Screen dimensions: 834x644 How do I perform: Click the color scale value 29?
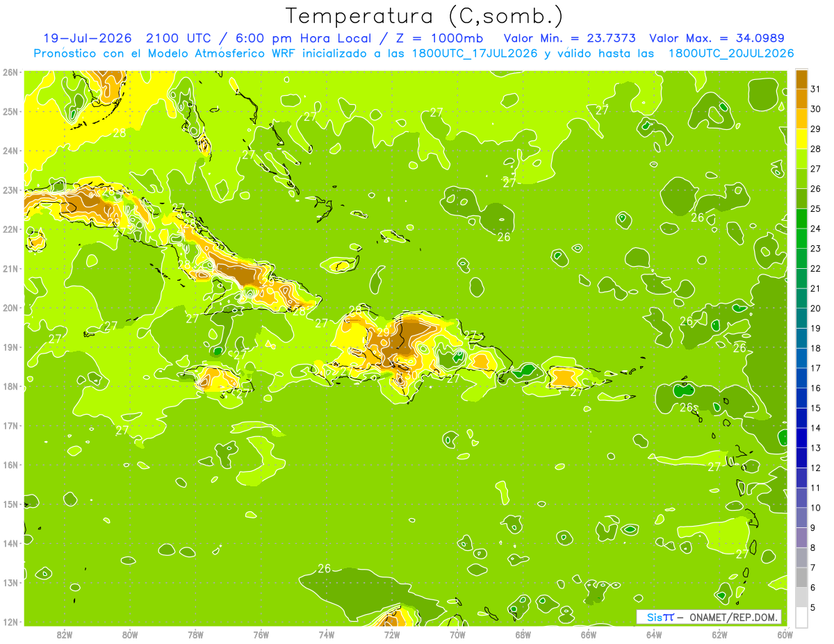tap(815, 129)
